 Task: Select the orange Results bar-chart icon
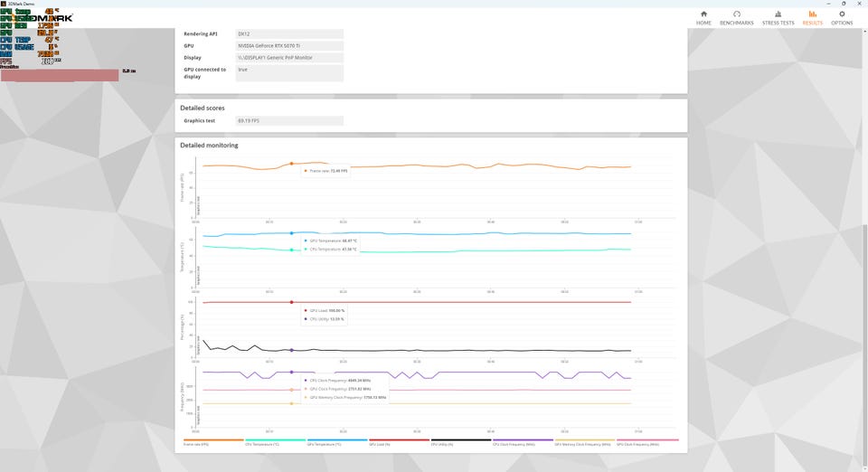pyautogui.click(x=812, y=14)
